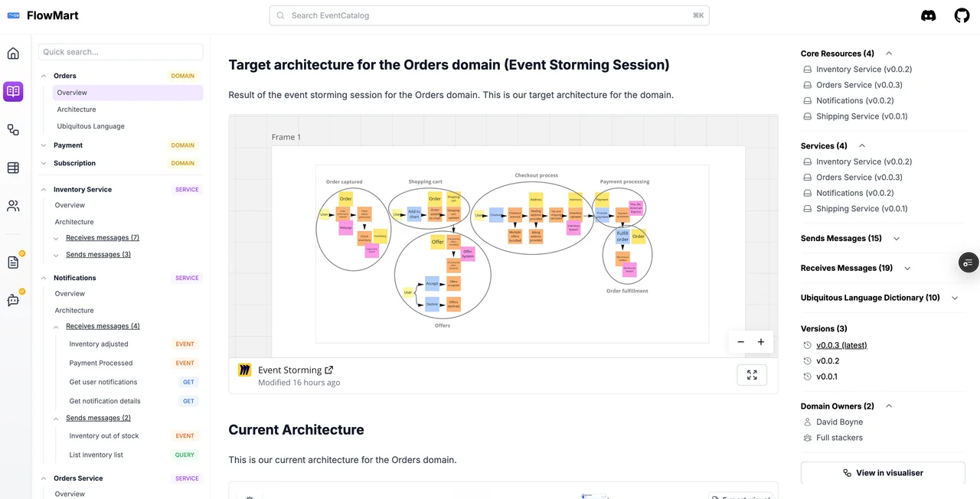This screenshot has width=980, height=499.
Task: Open the documentation book icon in sidebar
Action: (x=13, y=92)
